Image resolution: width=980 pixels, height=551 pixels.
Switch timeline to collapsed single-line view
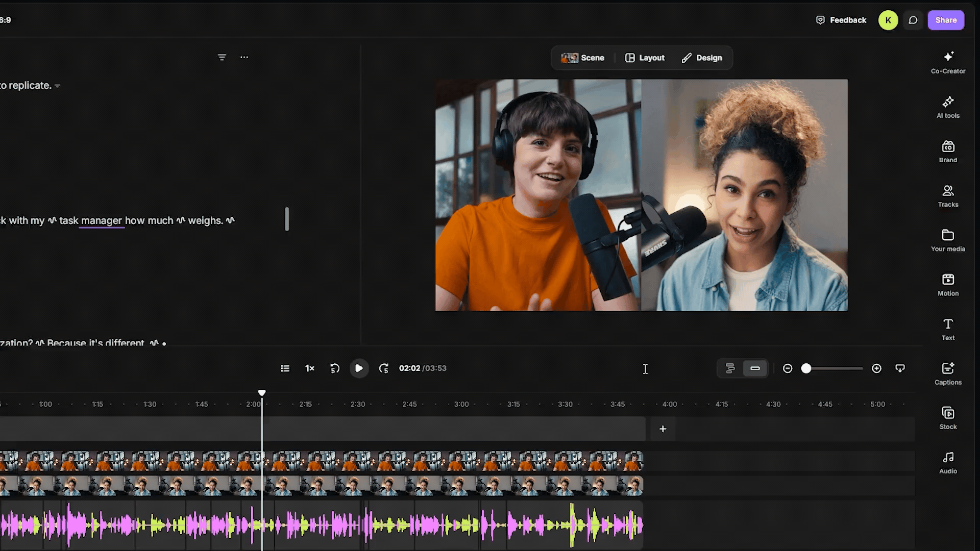(755, 368)
